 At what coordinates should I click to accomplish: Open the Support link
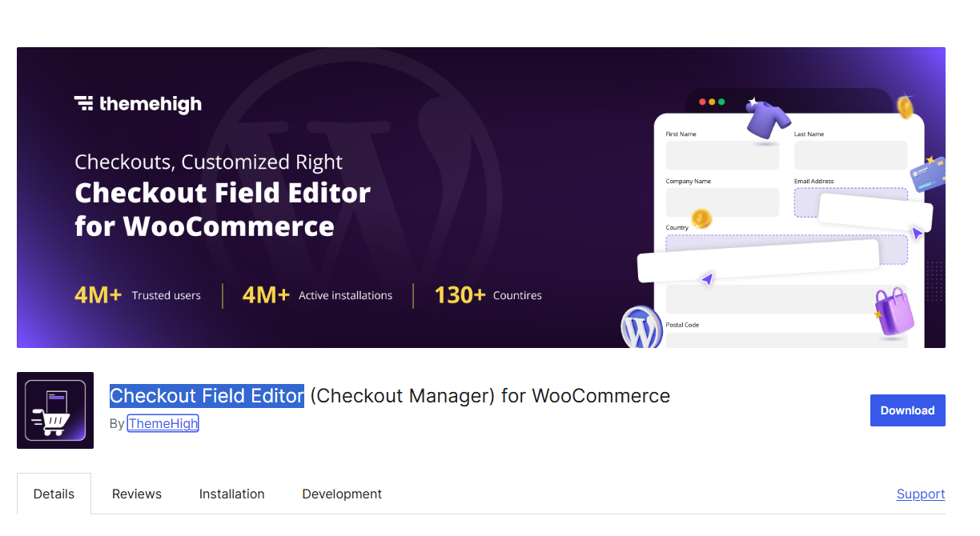(920, 494)
